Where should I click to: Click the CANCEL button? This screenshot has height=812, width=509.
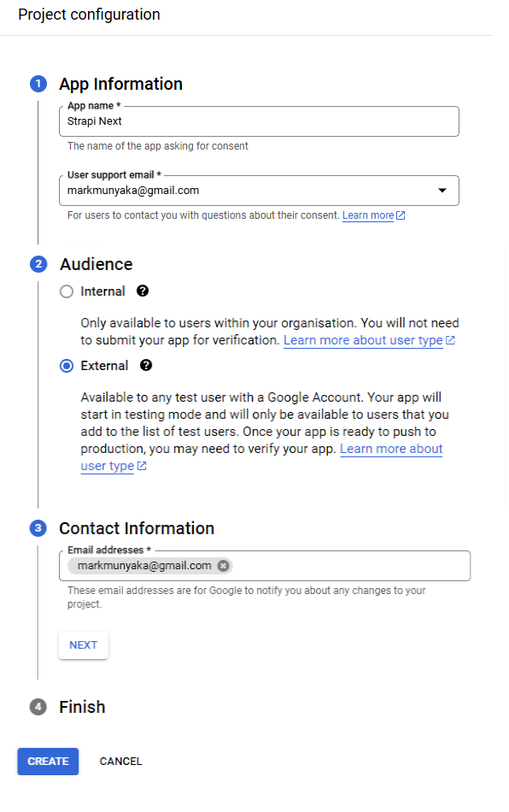pyautogui.click(x=120, y=762)
